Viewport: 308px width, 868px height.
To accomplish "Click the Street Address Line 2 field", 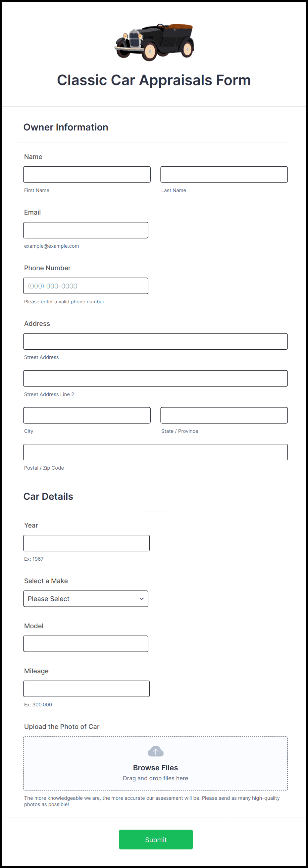I will point(155,378).
